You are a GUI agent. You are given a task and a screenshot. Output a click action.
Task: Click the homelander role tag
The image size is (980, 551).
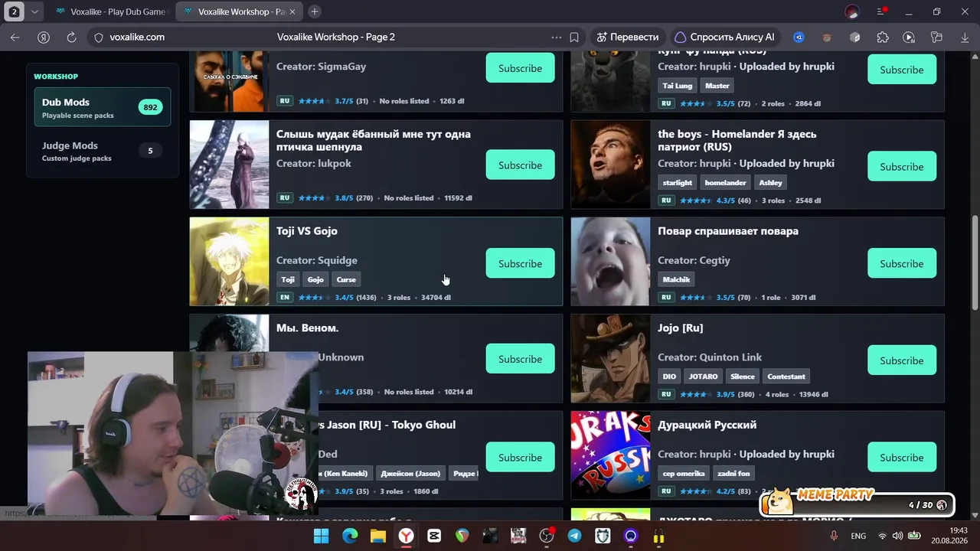tap(725, 183)
